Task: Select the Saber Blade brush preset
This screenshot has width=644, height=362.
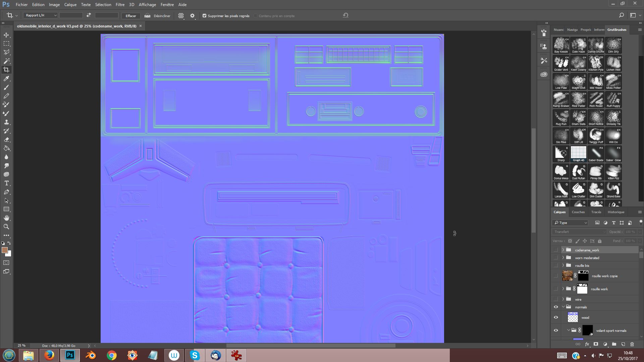Action: click(x=596, y=154)
